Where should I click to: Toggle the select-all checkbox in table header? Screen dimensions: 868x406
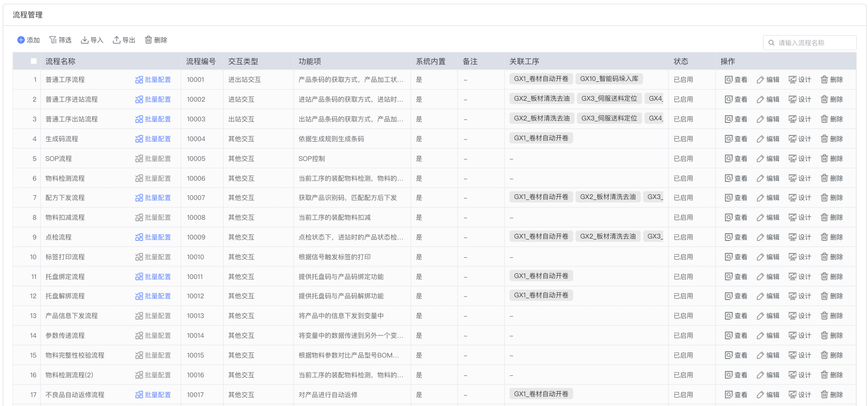coord(33,61)
